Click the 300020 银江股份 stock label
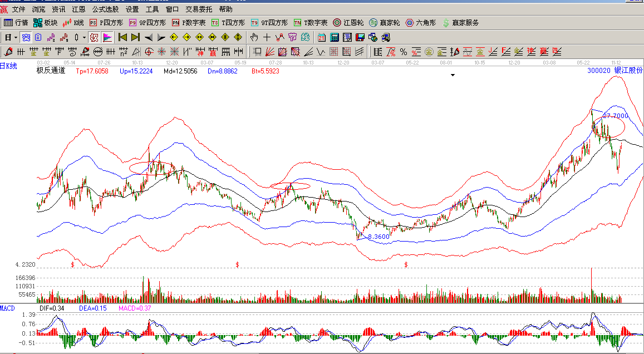Image resolution: width=644 pixels, height=354 pixels. coord(614,71)
